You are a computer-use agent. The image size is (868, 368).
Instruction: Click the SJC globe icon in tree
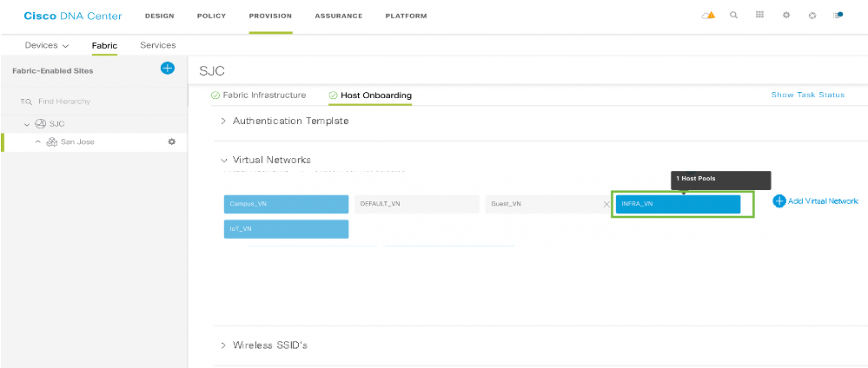pos(41,124)
